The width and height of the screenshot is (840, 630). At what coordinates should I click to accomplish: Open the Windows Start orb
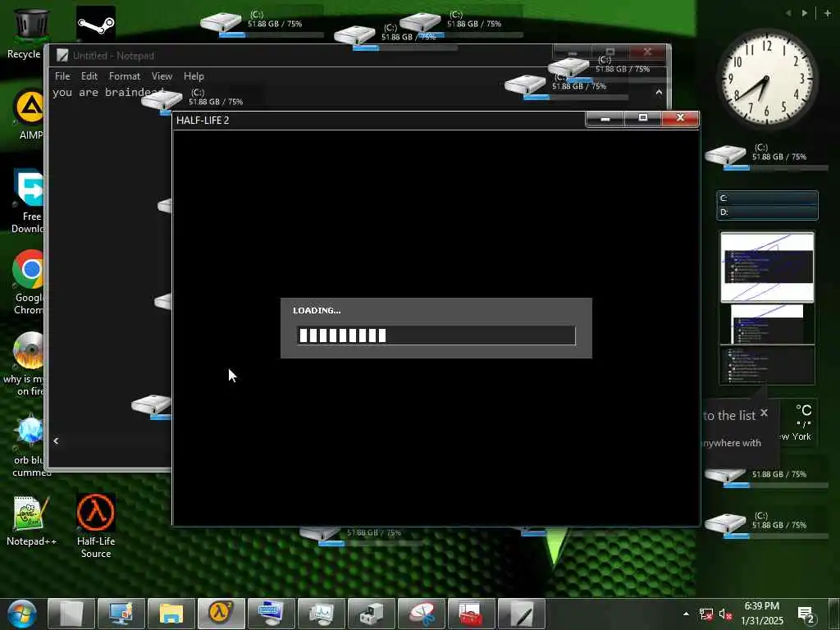coord(22,614)
